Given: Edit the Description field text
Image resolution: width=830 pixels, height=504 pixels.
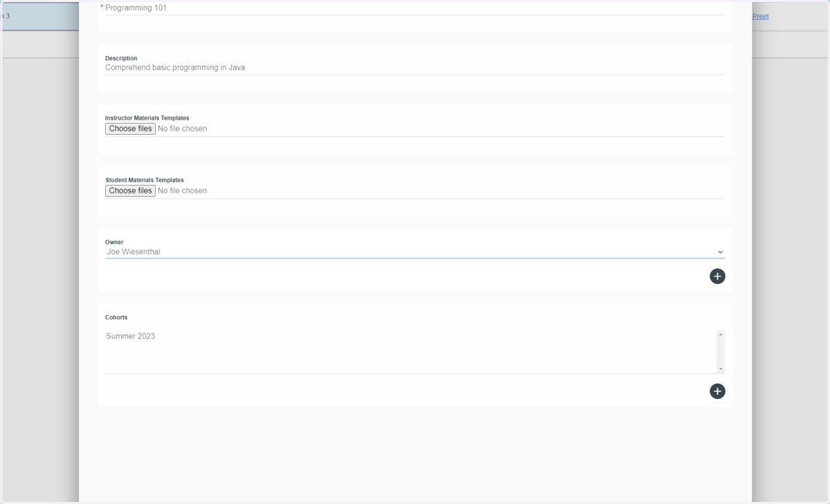Looking at the screenshot, I should pyautogui.click(x=415, y=68).
